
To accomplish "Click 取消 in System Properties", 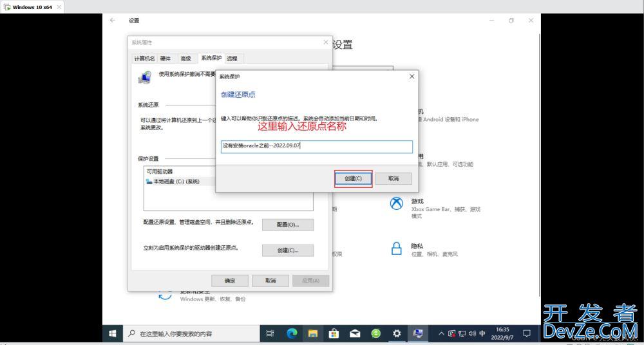I will point(270,281).
